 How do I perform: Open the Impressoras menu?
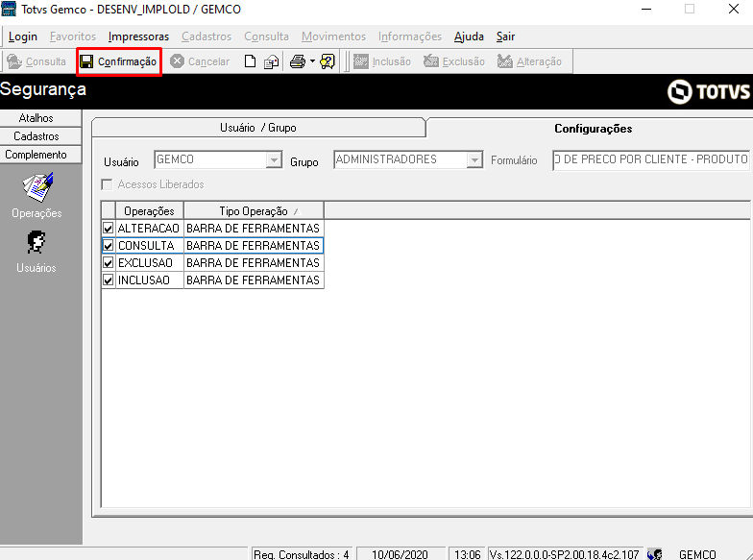point(138,37)
